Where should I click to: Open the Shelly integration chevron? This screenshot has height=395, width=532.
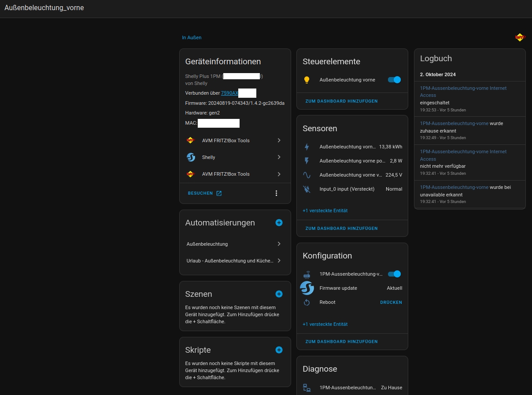click(279, 157)
